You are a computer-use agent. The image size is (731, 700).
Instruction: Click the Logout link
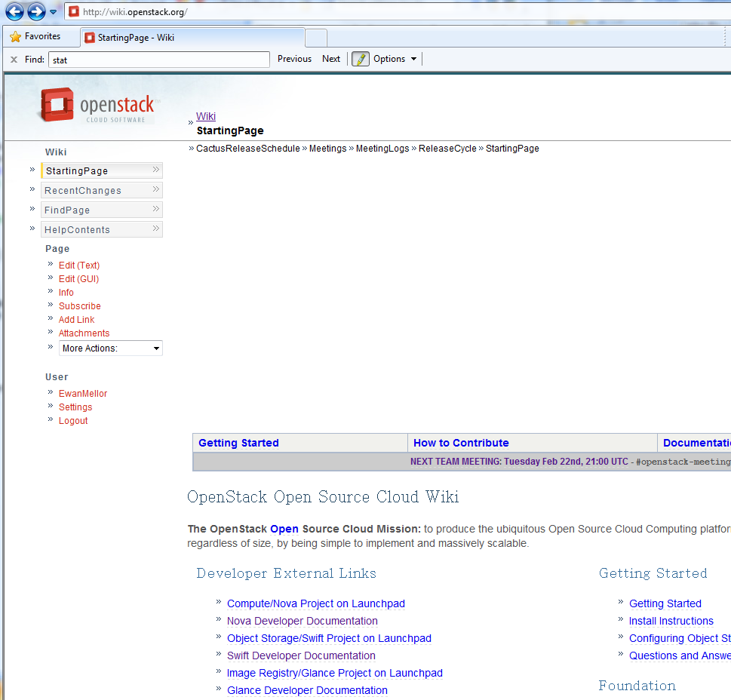(73, 421)
